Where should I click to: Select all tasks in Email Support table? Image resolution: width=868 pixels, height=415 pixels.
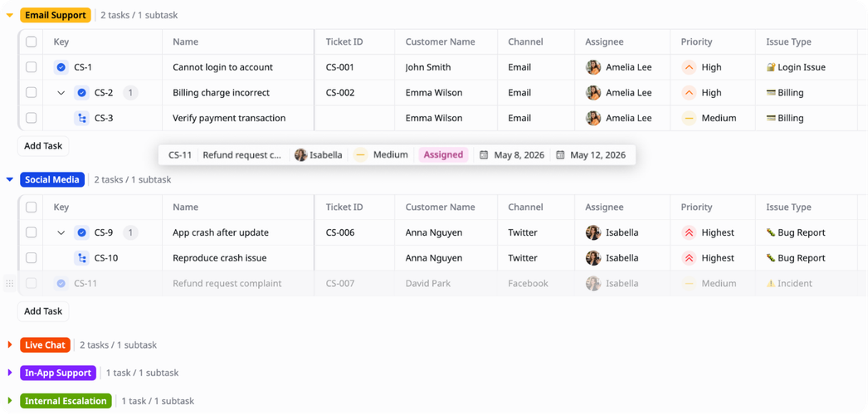click(x=32, y=42)
